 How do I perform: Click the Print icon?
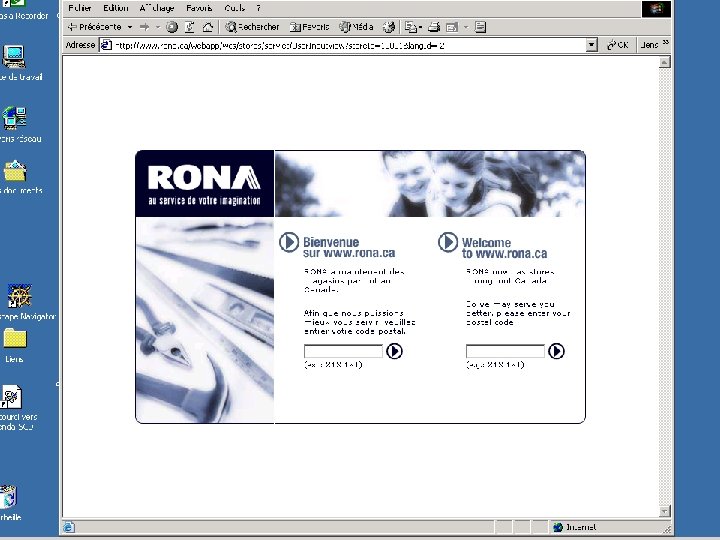[434, 27]
